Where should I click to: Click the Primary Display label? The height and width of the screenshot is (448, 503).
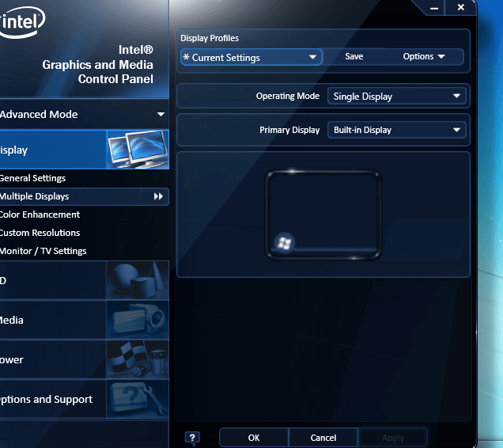tap(289, 130)
